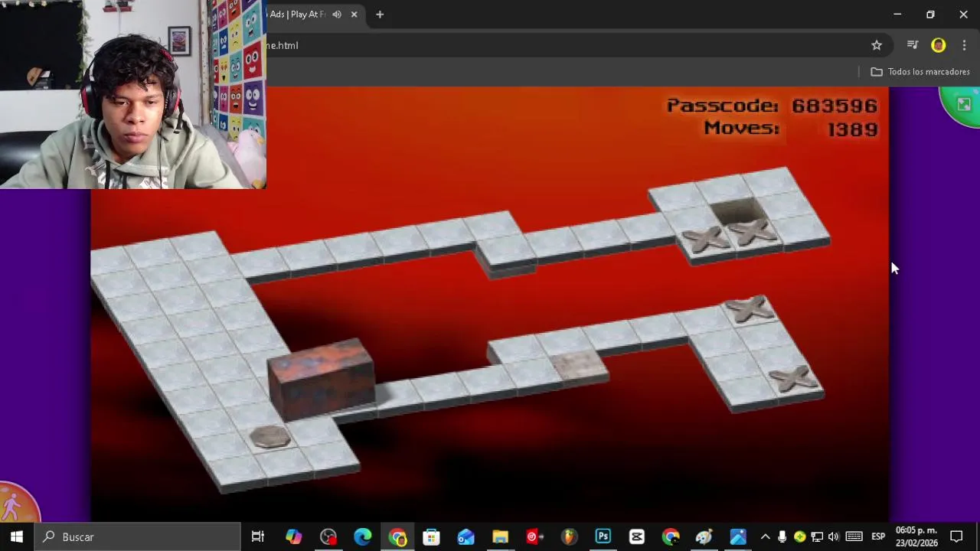The width and height of the screenshot is (980, 551).
Task: Open the Chrome profile avatar
Action: [939, 45]
